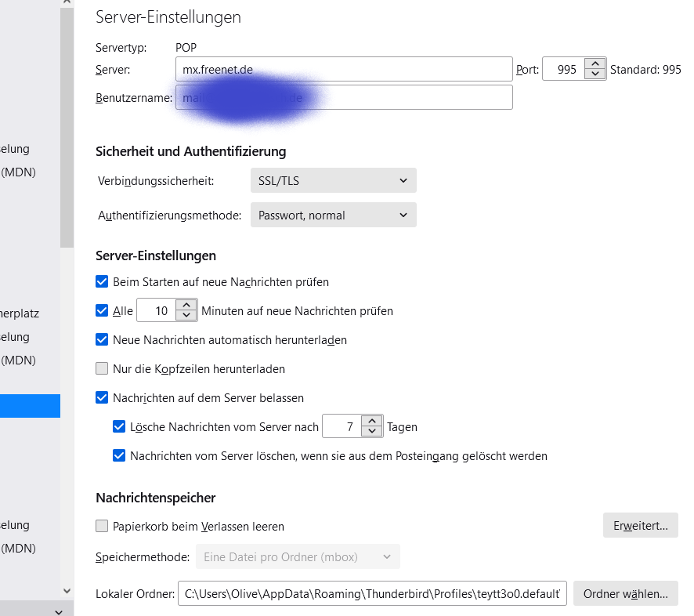The image size is (694, 616).
Task: Open the Speichermethode mbox dropdown
Action: [298, 556]
